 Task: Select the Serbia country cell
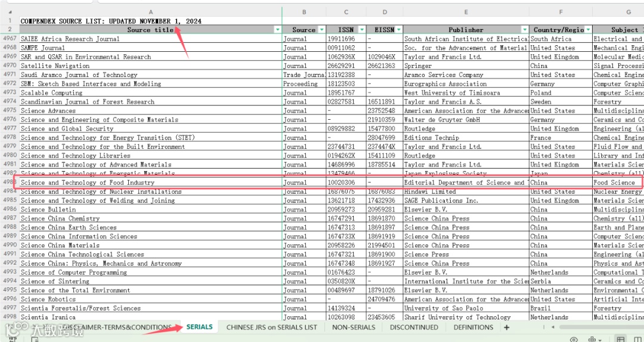(x=561, y=281)
